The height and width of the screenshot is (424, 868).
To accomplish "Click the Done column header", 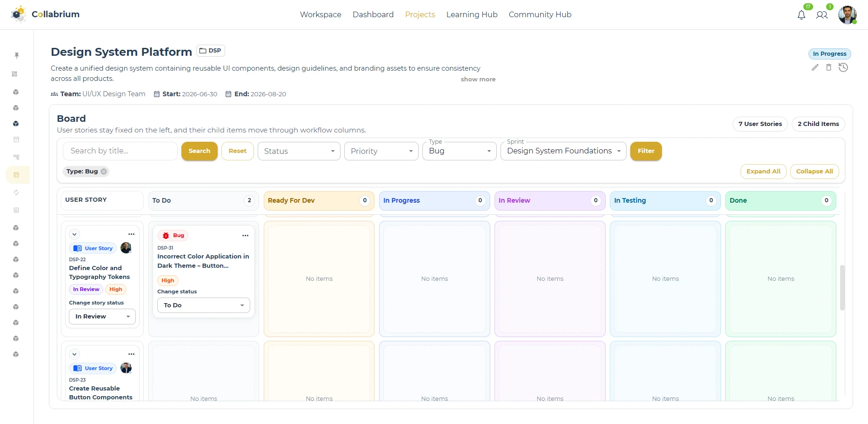I will pyautogui.click(x=781, y=200).
